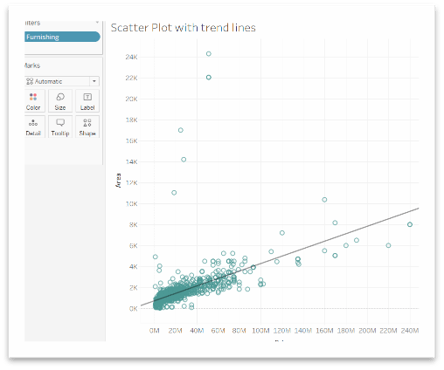Open the Tooltip marks card

point(60,127)
